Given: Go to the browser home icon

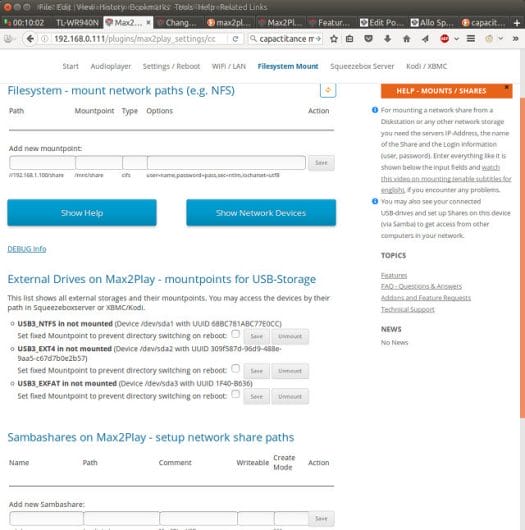Looking at the screenshot, I should 406,39.
